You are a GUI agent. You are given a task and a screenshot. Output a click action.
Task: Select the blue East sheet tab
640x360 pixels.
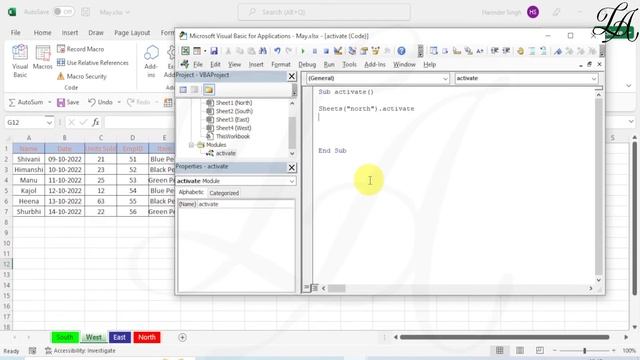point(120,337)
